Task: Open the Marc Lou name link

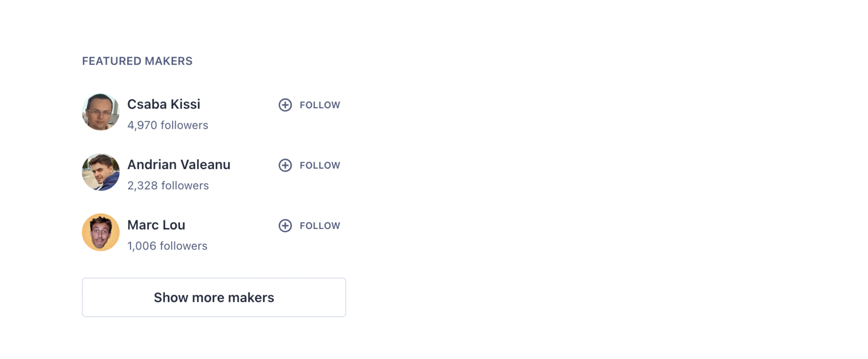Action: point(156,225)
